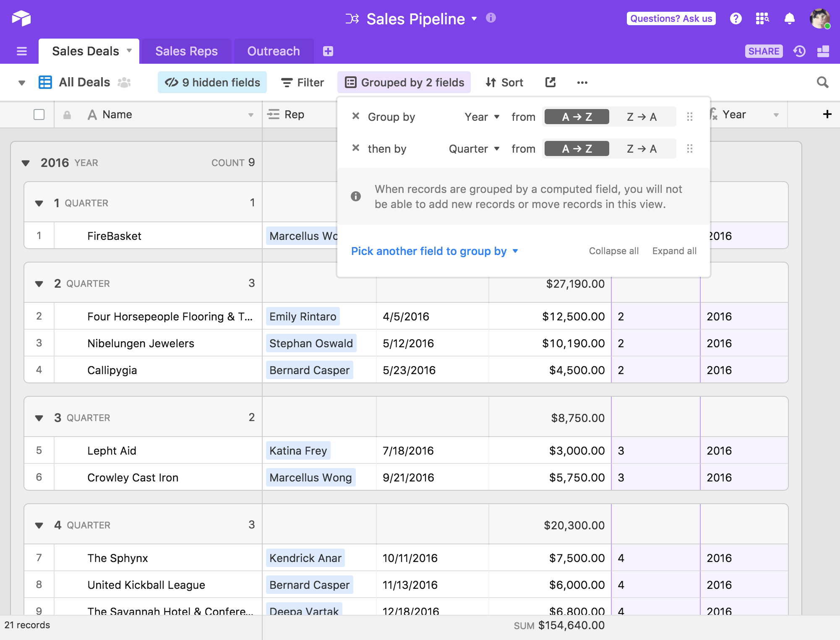The image size is (840, 640).
Task: Open the Sales Deals tab dropdown arrow
Action: tap(130, 51)
